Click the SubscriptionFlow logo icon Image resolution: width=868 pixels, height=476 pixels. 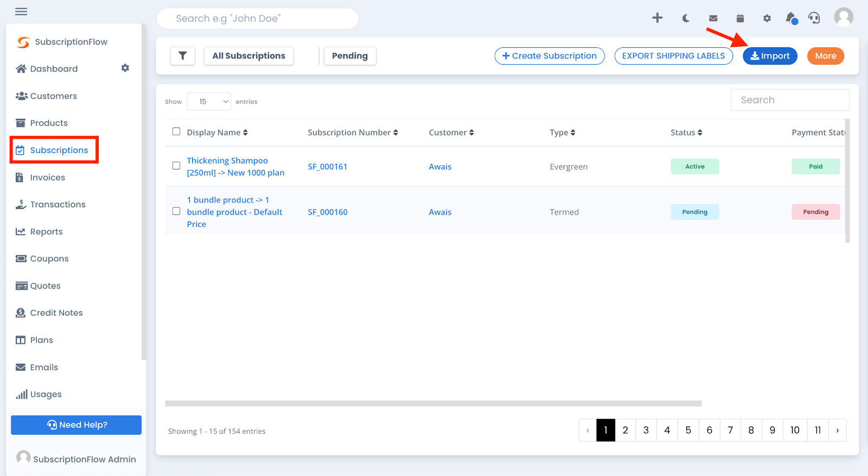point(23,42)
